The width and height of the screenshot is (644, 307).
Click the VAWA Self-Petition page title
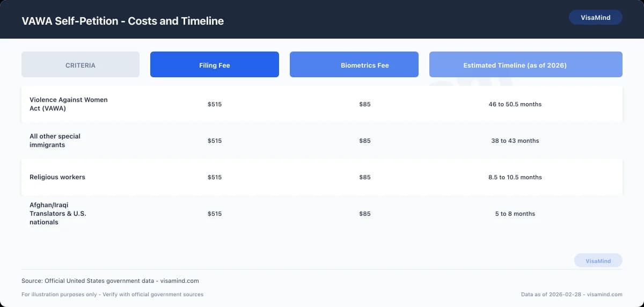coord(122,21)
